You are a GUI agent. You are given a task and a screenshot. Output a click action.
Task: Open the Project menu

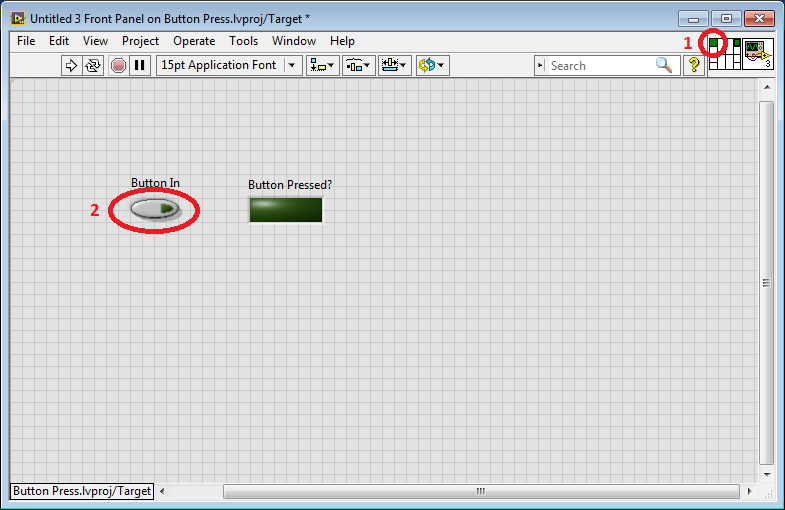140,41
